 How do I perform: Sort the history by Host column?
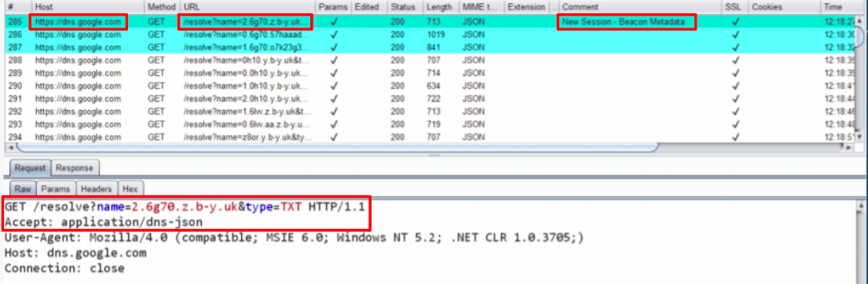[87, 7]
